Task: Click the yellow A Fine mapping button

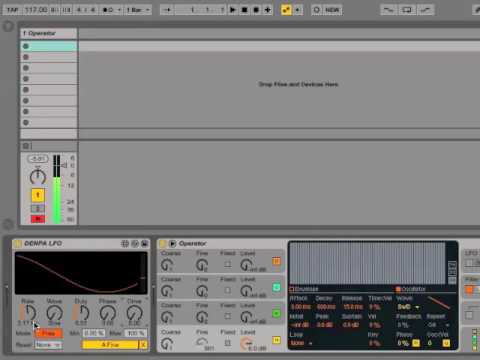Action: click(110, 345)
